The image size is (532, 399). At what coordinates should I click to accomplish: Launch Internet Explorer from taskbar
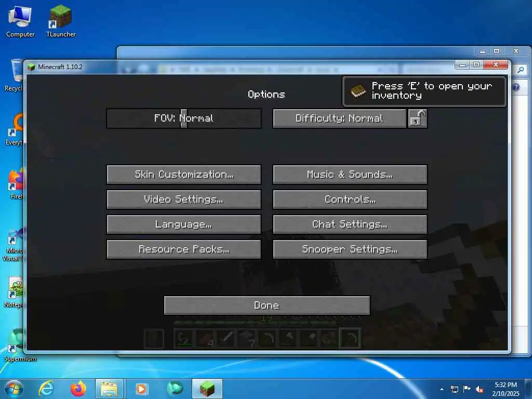(46, 389)
